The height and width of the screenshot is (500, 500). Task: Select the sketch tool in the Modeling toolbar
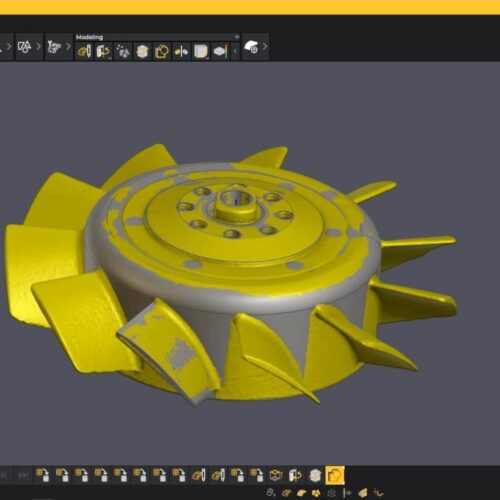tap(84, 51)
